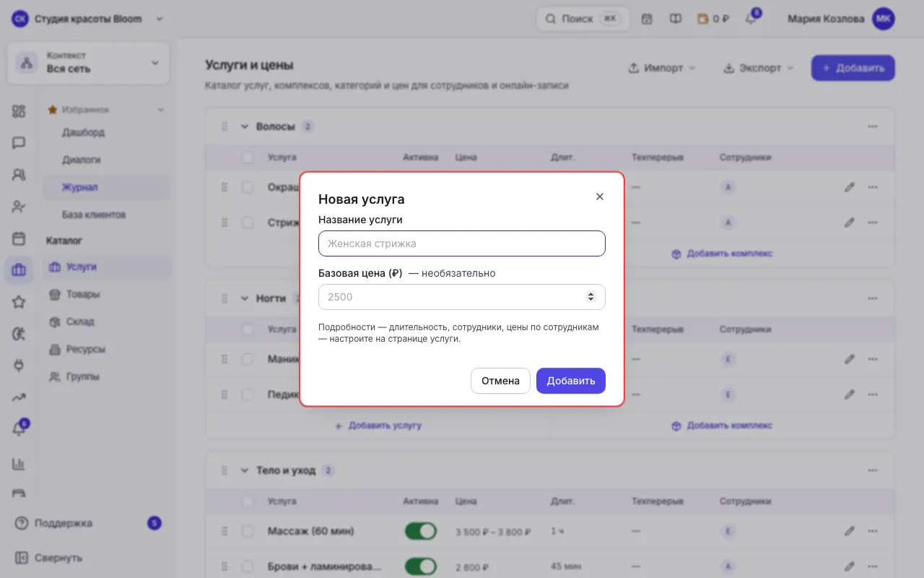Click the calendar rail icon
This screenshot has width=924, height=578.
pos(19,238)
